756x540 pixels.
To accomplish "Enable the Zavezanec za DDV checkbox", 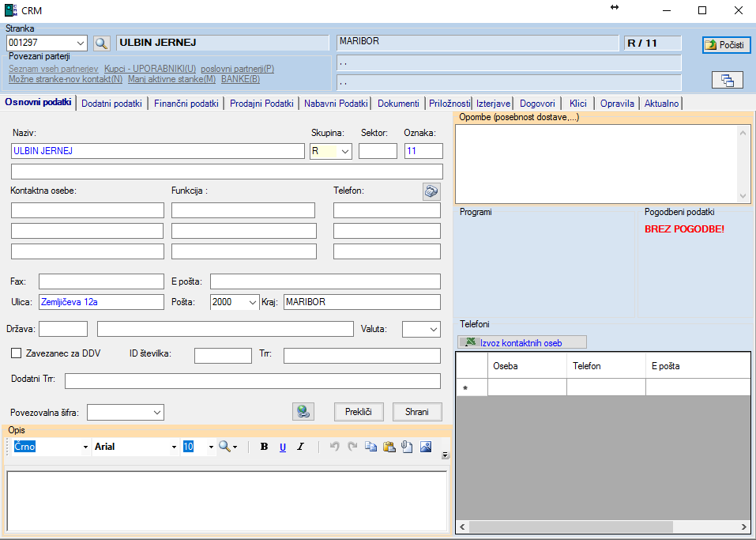I will (17, 353).
